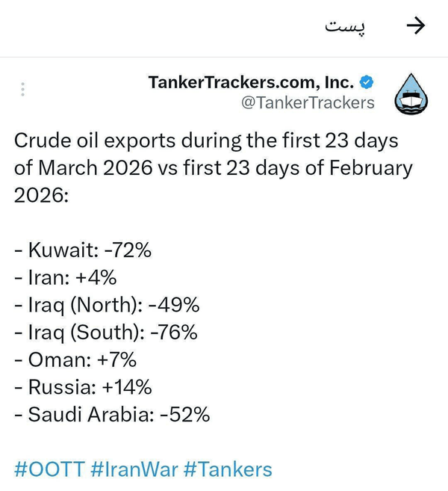Click the '2026:' line of tweet
The height and width of the screenshot is (491, 448).
41,195
